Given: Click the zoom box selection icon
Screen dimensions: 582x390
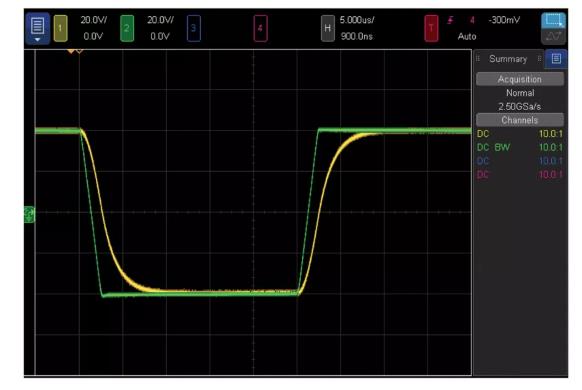Looking at the screenshot, I should 553,20.
